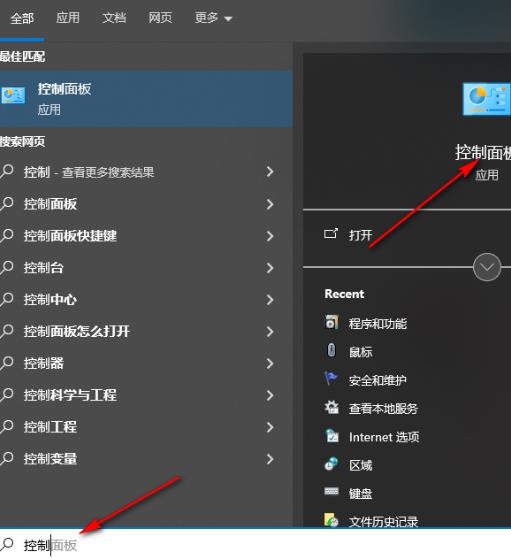Click 打开 to open Control Panel
Viewport: 511px width, 558px height.
point(360,235)
